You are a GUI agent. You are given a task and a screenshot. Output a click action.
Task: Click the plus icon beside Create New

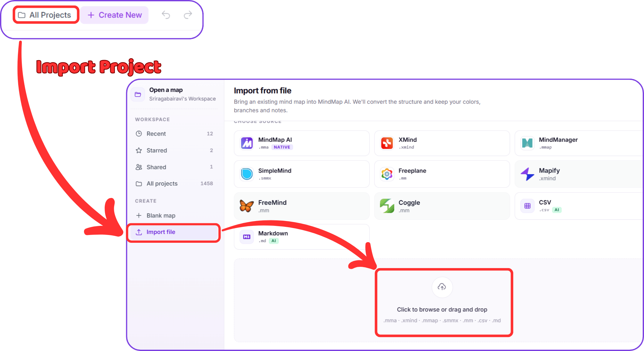91,15
